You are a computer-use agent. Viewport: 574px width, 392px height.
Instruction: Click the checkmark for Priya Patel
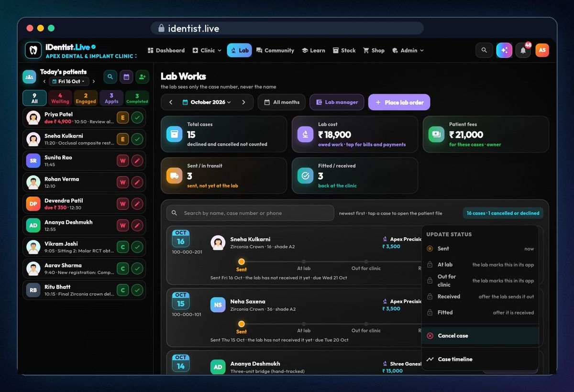[x=137, y=118]
